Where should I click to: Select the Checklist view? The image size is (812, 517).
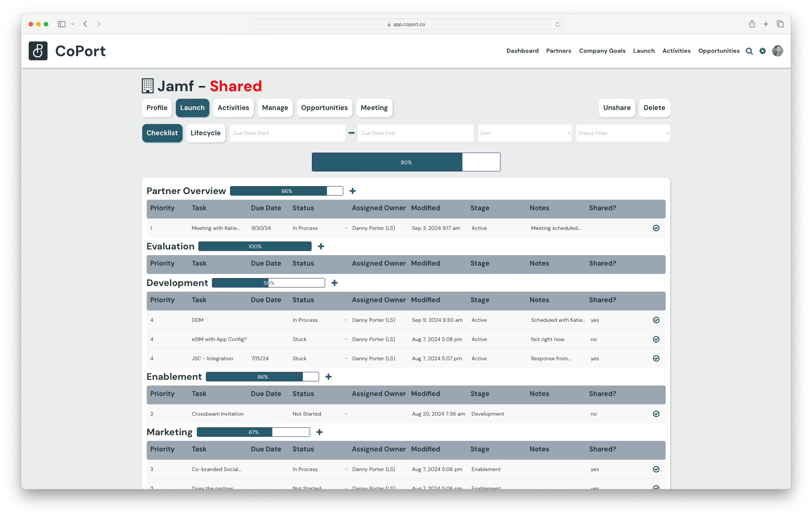[x=162, y=133]
